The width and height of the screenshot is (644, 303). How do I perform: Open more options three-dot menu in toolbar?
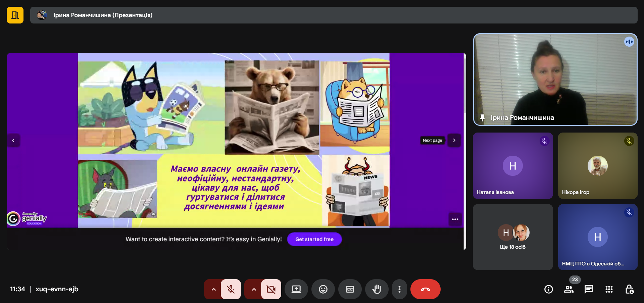pyautogui.click(x=399, y=289)
